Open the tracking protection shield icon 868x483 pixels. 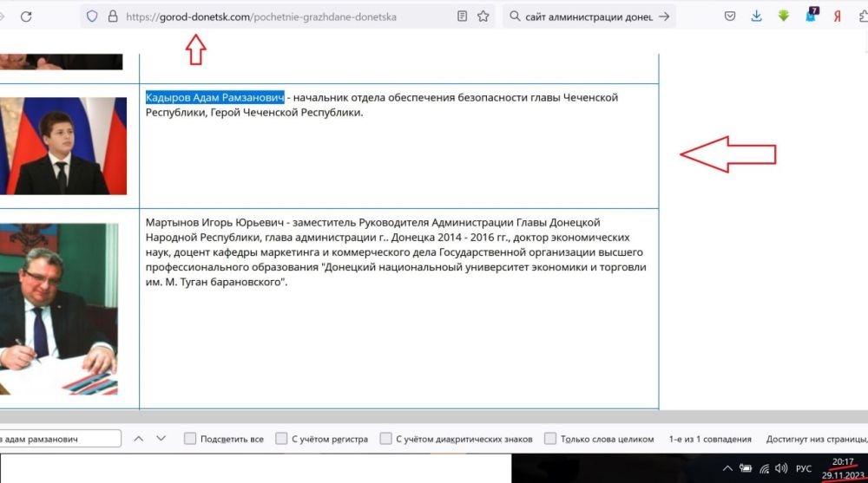click(x=92, y=16)
